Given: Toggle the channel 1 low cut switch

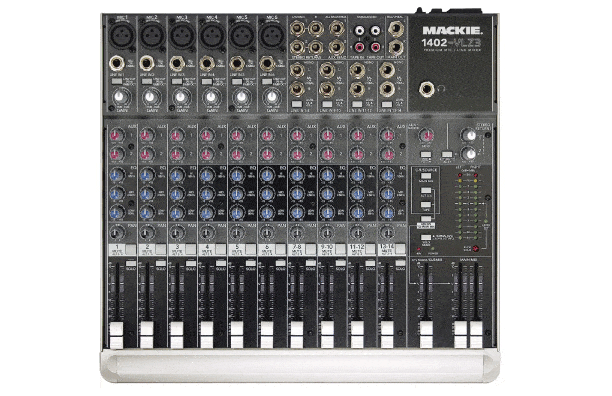Looking at the screenshot, I should pos(116,81).
